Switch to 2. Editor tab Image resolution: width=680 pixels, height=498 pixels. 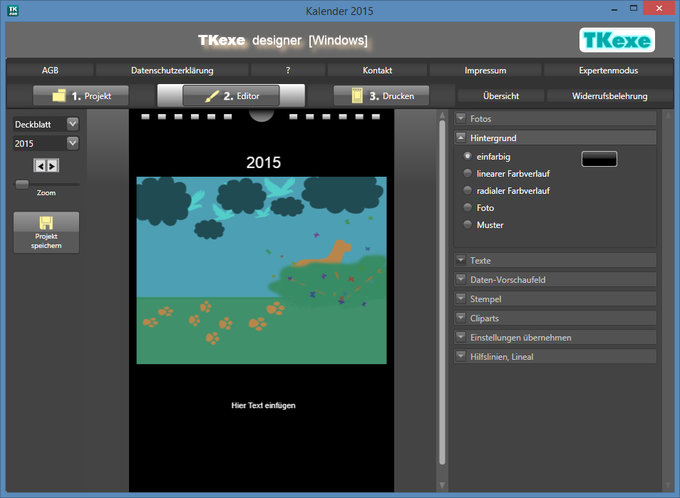point(231,96)
